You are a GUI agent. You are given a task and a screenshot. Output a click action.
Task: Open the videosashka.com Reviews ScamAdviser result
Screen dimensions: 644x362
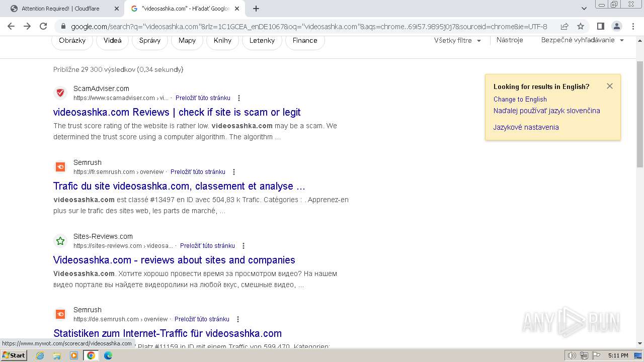point(177,112)
